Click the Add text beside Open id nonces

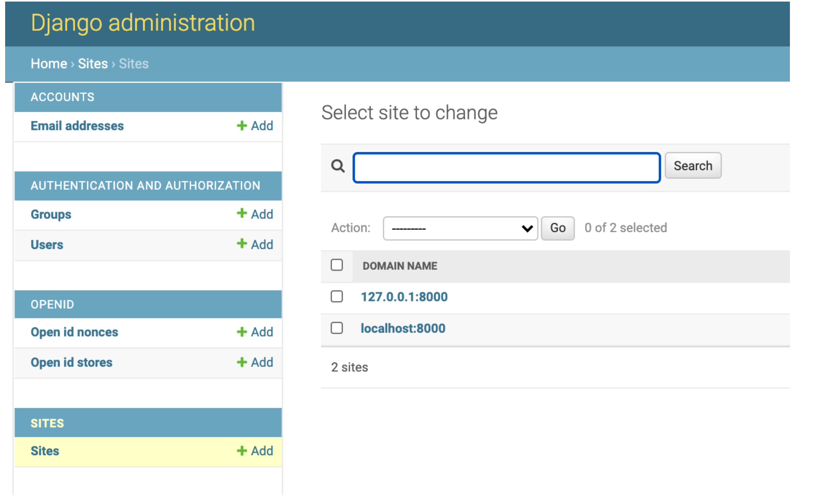point(262,332)
